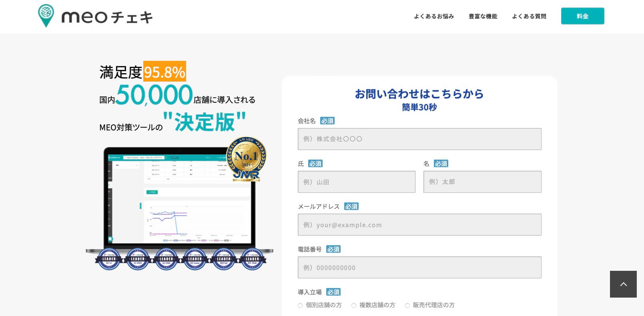Click the 必須 badge beside 会社名
Image resolution: width=644 pixels, height=316 pixels.
coord(327,121)
